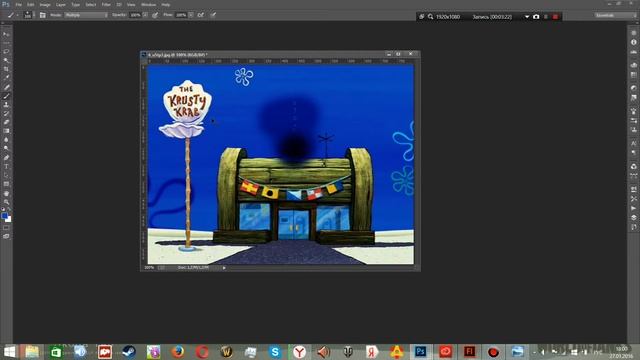Stop the screen recording
The image size is (640, 360).
coord(555,17)
